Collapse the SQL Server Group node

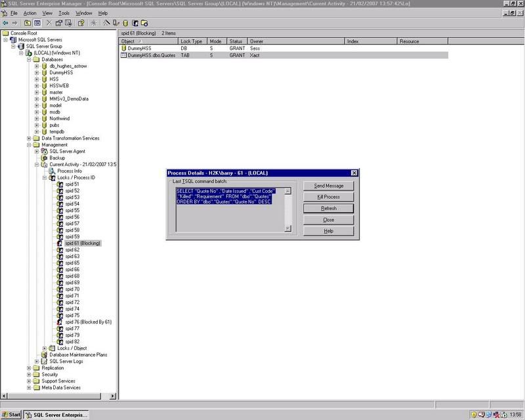pyautogui.click(x=13, y=46)
